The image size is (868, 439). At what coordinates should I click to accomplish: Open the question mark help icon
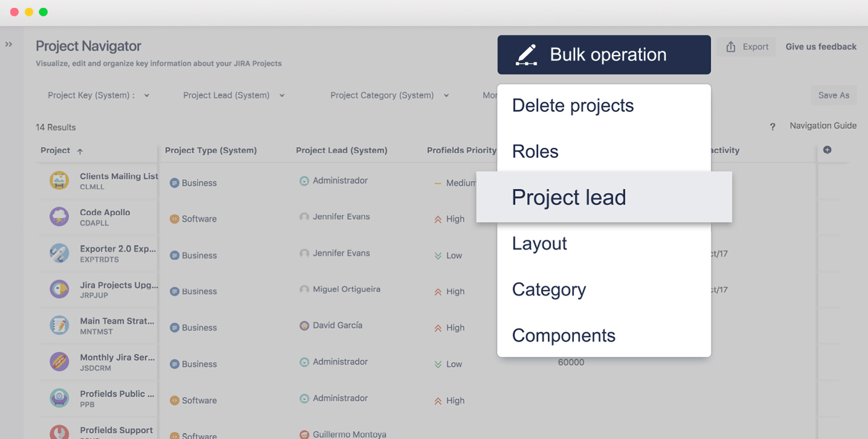pyautogui.click(x=772, y=127)
